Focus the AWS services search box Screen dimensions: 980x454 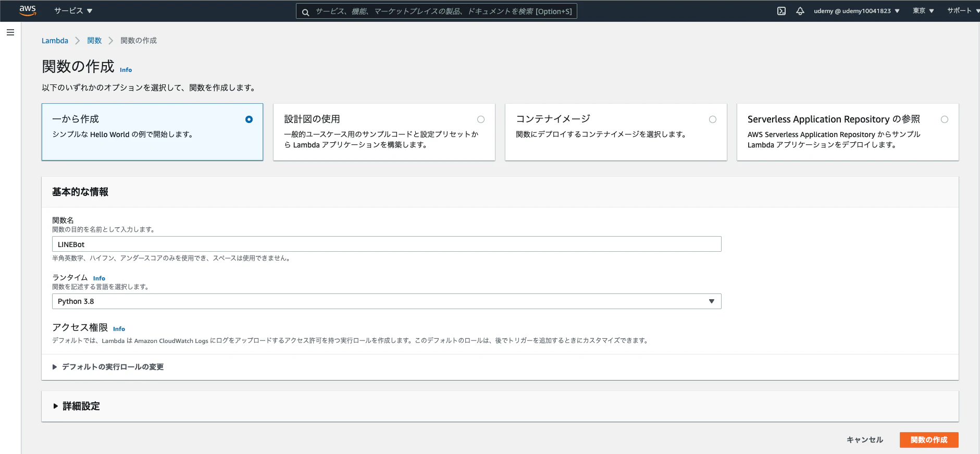coord(437,11)
